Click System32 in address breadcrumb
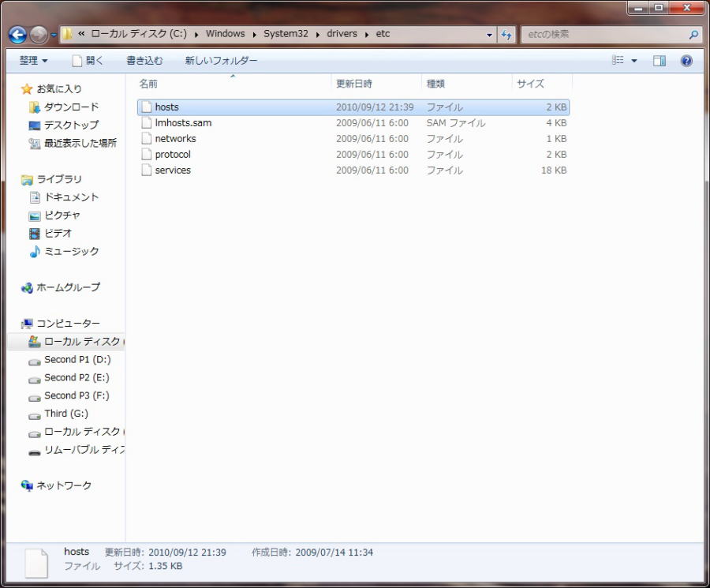The height and width of the screenshot is (588, 710). (x=286, y=34)
